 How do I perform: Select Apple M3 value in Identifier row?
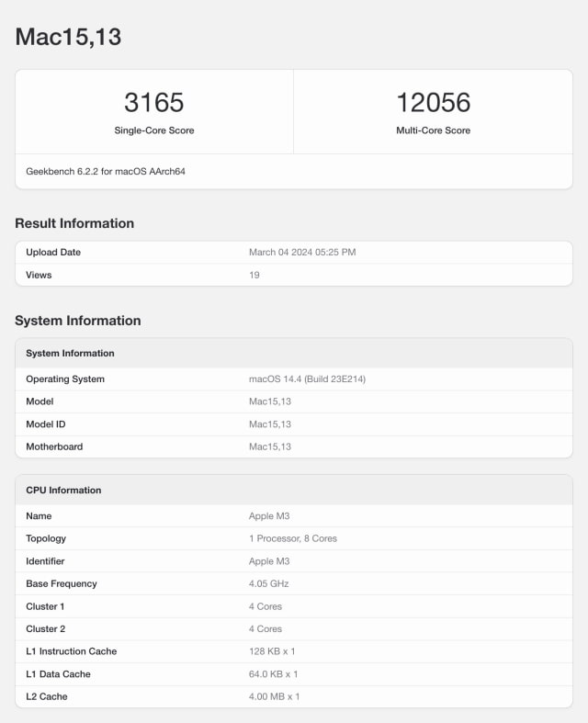point(269,561)
